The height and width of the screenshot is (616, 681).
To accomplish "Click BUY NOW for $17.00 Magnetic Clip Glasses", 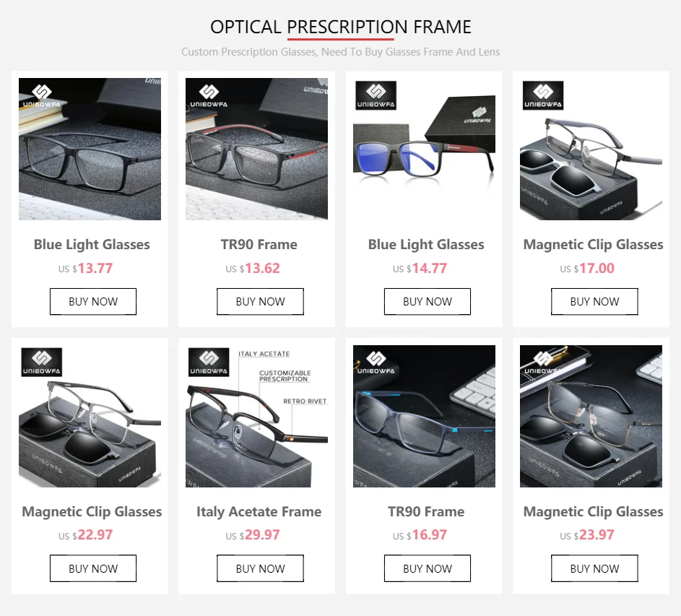I will coord(594,301).
